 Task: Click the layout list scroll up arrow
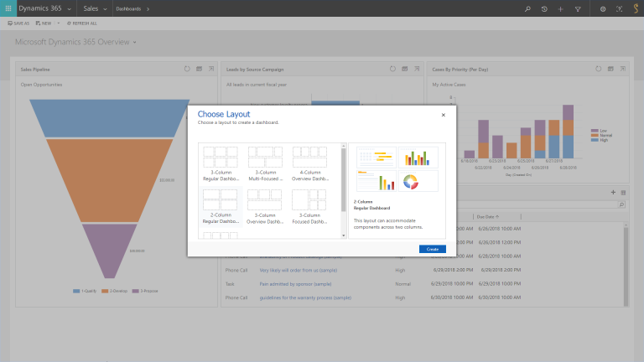pos(343,146)
